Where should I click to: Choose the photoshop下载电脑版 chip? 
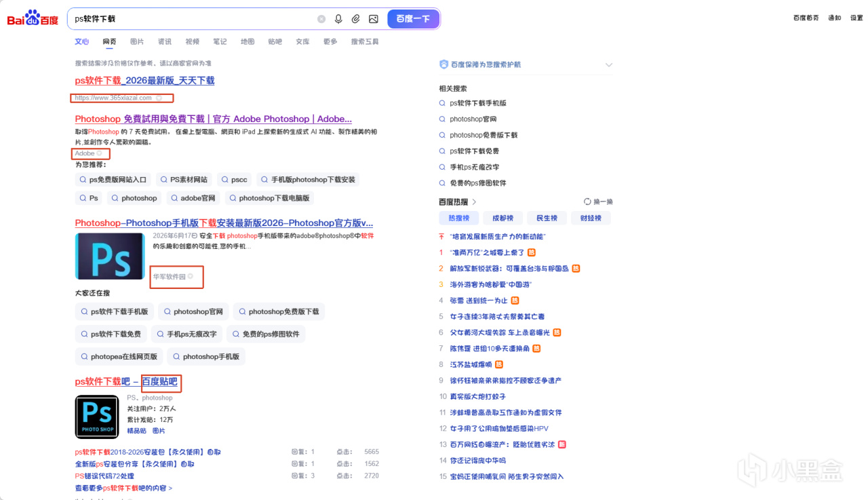(x=269, y=198)
